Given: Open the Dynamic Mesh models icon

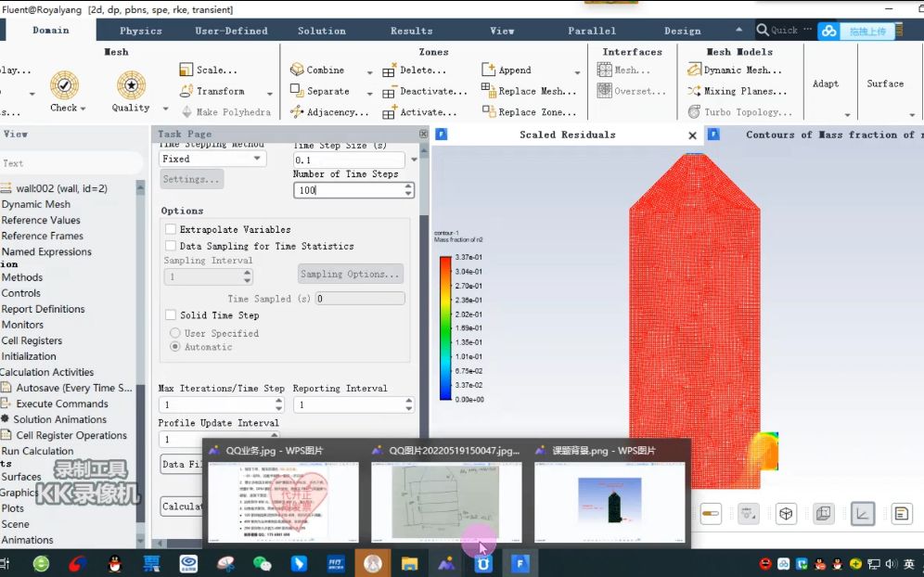Looking at the screenshot, I should click(x=694, y=70).
